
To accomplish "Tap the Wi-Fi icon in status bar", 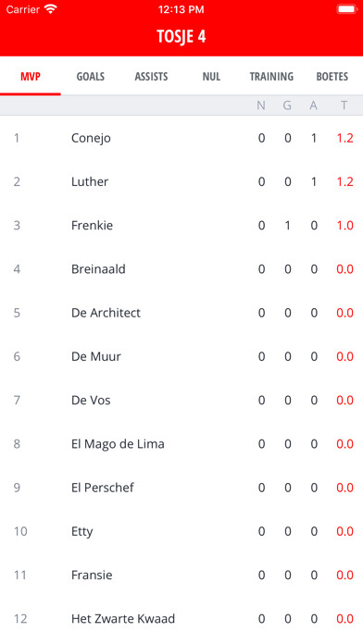I will click(x=51, y=9).
